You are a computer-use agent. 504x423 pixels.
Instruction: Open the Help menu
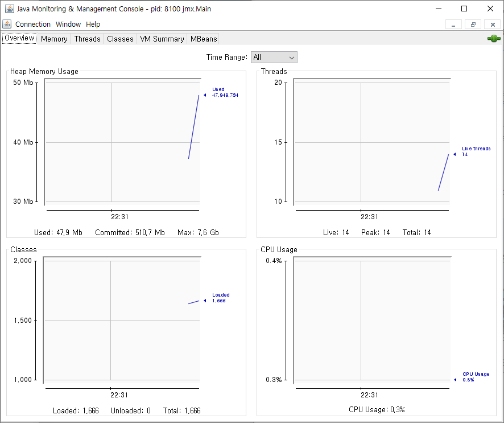tap(93, 24)
